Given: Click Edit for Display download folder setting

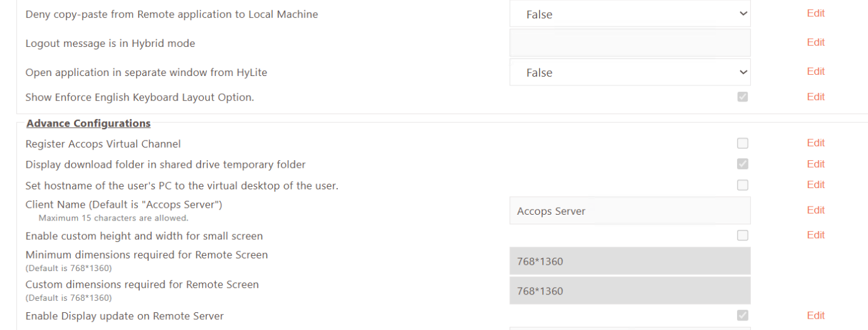Looking at the screenshot, I should tap(815, 164).
